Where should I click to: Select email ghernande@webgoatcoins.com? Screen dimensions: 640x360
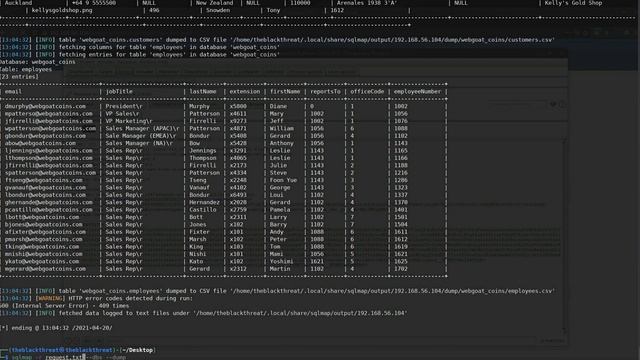pyautogui.click(x=49, y=202)
